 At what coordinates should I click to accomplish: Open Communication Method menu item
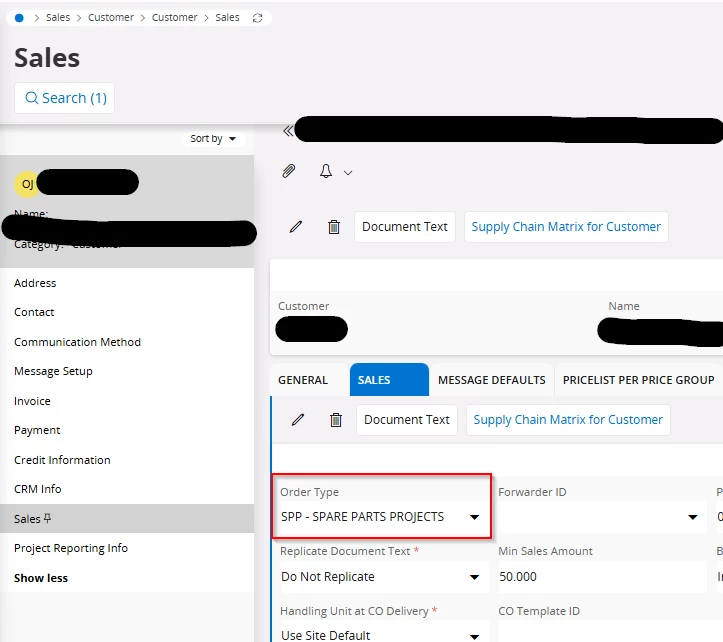pos(127,342)
